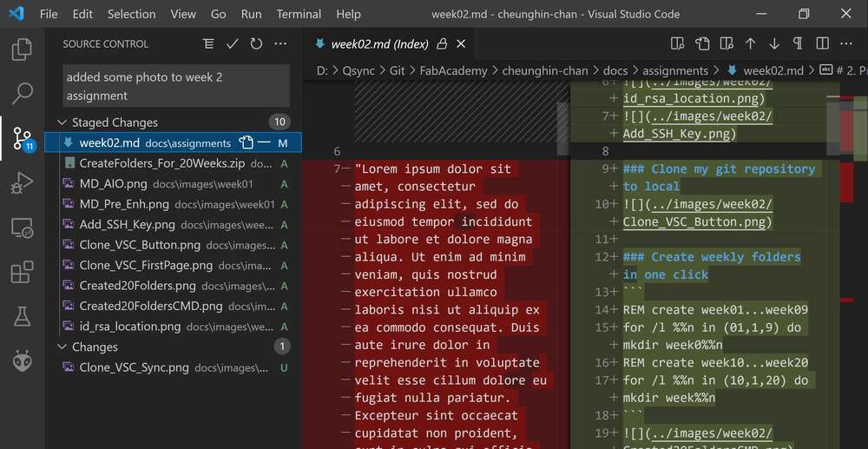Open the Explorer view in activity bar
Image resolution: width=868 pixels, height=449 pixels.
pos(23,49)
